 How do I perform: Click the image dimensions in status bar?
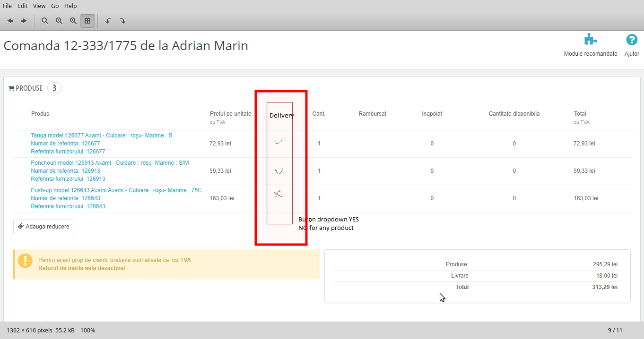click(x=29, y=331)
